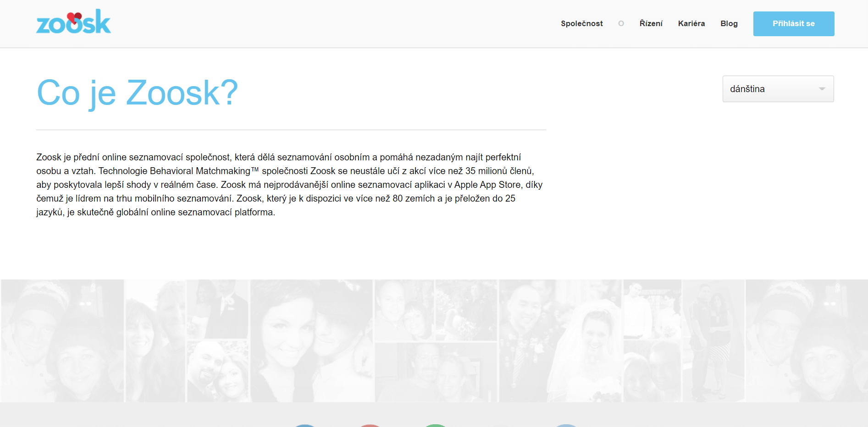Open the Blog section
The width and height of the screenshot is (868, 427).
(x=729, y=23)
